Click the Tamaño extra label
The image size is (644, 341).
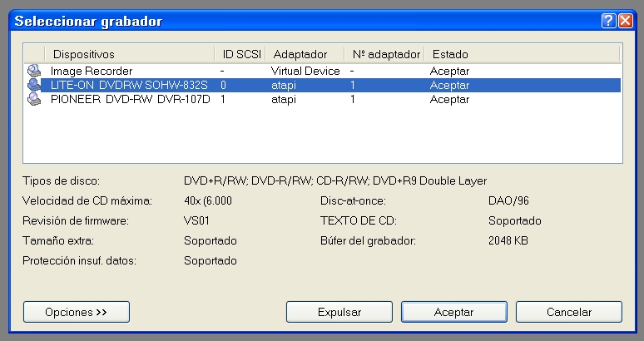click(x=58, y=240)
